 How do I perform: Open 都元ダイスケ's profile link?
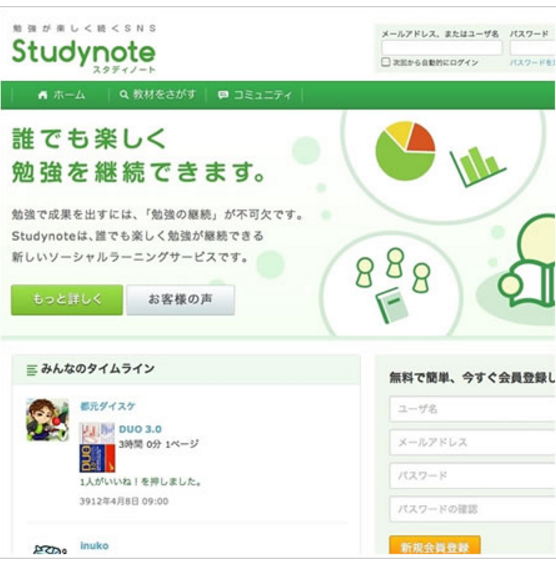[108, 406]
